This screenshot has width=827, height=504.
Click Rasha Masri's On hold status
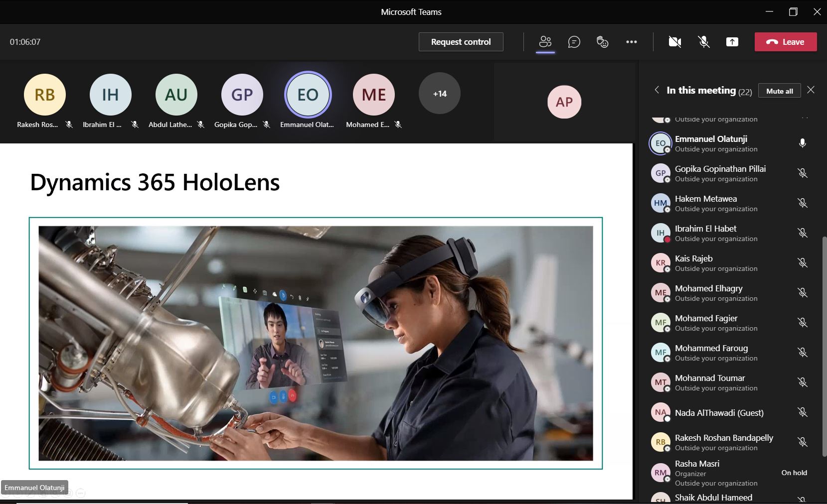(794, 473)
